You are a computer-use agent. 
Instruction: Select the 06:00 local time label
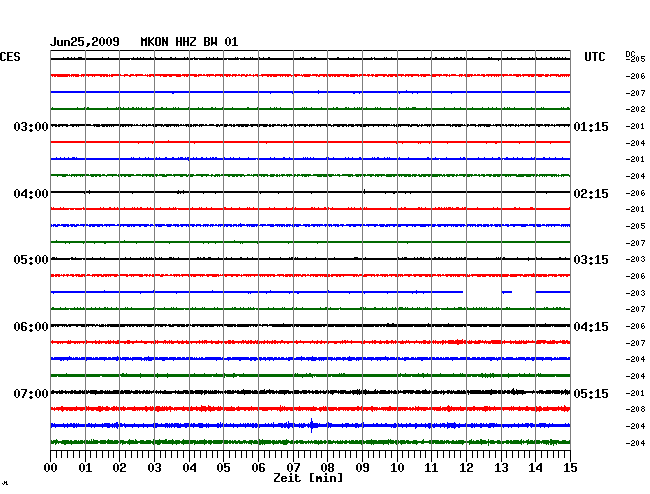[x=31, y=327]
